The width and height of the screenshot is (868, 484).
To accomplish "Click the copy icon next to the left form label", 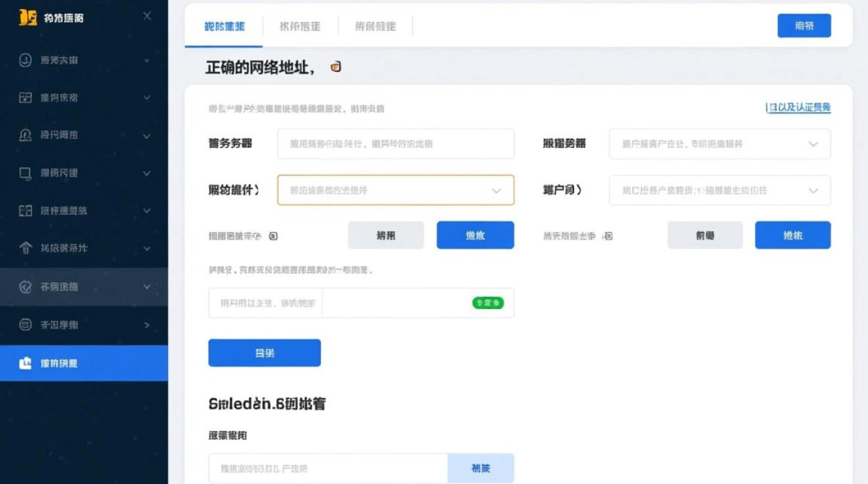I will 274,236.
